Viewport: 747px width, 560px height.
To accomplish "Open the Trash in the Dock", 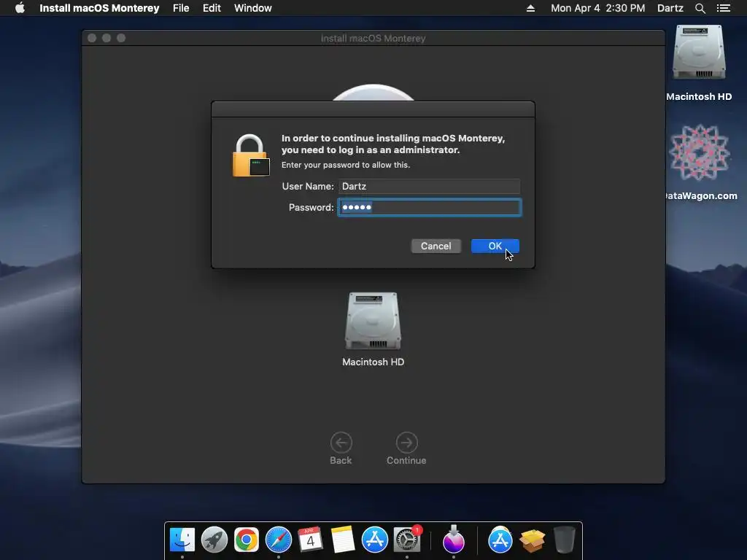I will click(x=565, y=540).
